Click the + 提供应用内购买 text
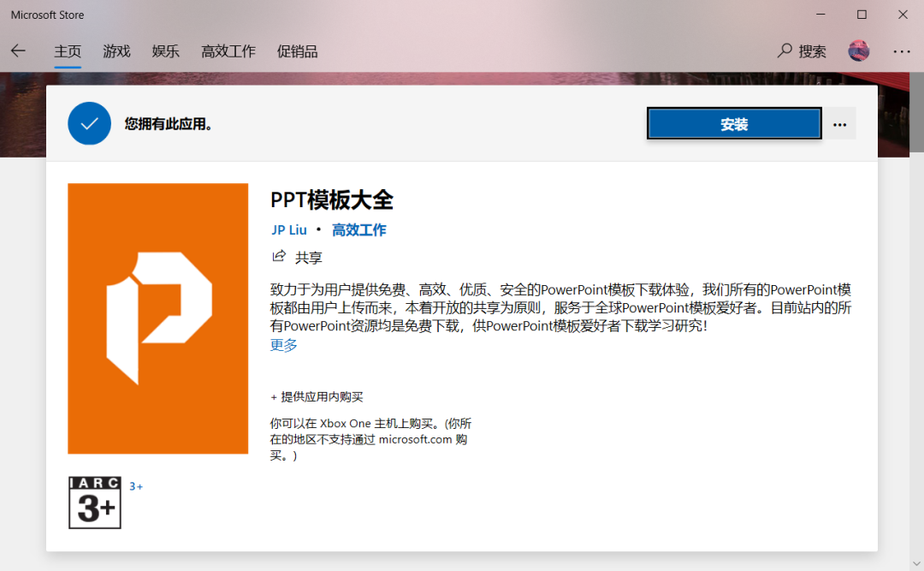 point(317,397)
